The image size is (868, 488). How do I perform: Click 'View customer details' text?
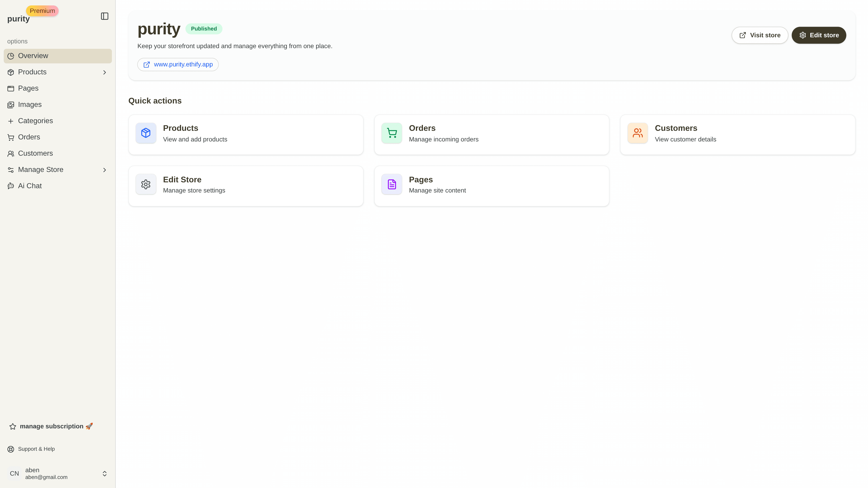pyautogui.click(x=685, y=139)
